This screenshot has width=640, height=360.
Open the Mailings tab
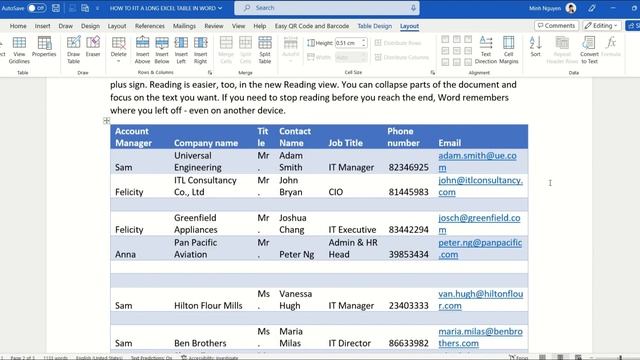pos(184,26)
